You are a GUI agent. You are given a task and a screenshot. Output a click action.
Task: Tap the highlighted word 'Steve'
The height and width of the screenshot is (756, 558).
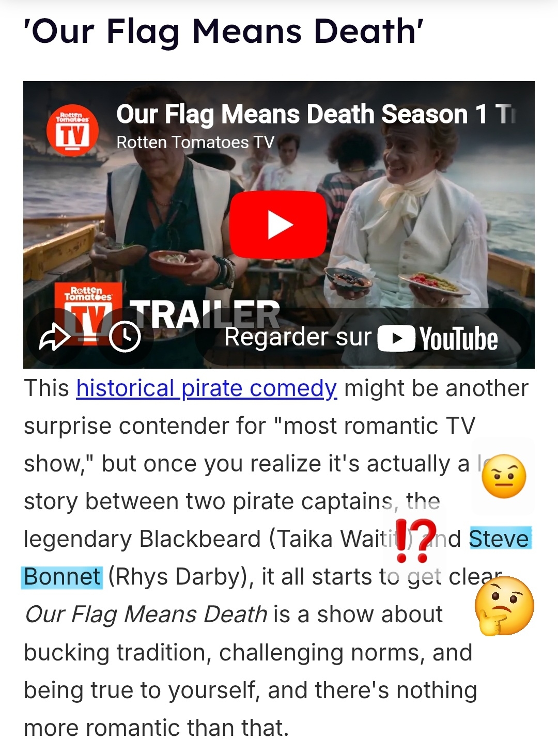[500, 539]
